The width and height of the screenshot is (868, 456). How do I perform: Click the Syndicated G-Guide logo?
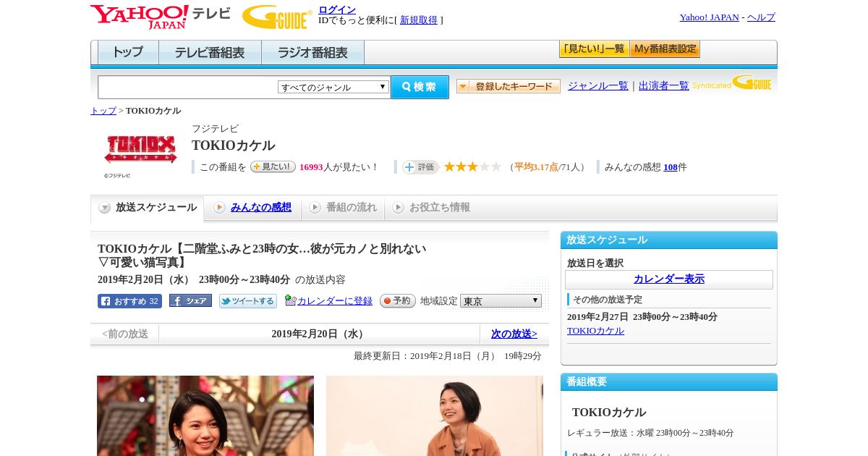tap(731, 83)
